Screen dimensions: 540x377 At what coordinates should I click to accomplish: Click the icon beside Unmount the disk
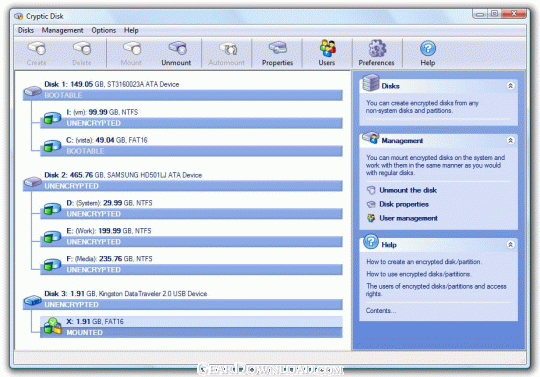[371, 190]
